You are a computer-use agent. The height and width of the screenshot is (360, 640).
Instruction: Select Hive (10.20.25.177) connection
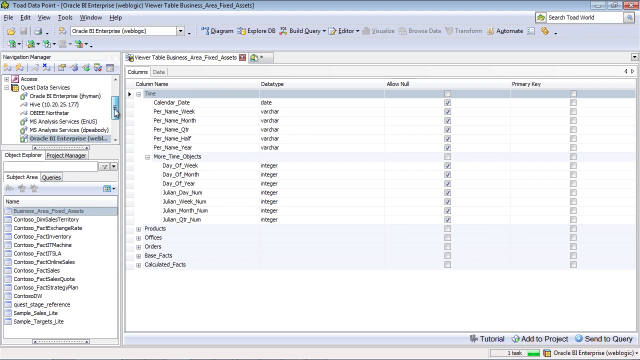(x=54, y=104)
